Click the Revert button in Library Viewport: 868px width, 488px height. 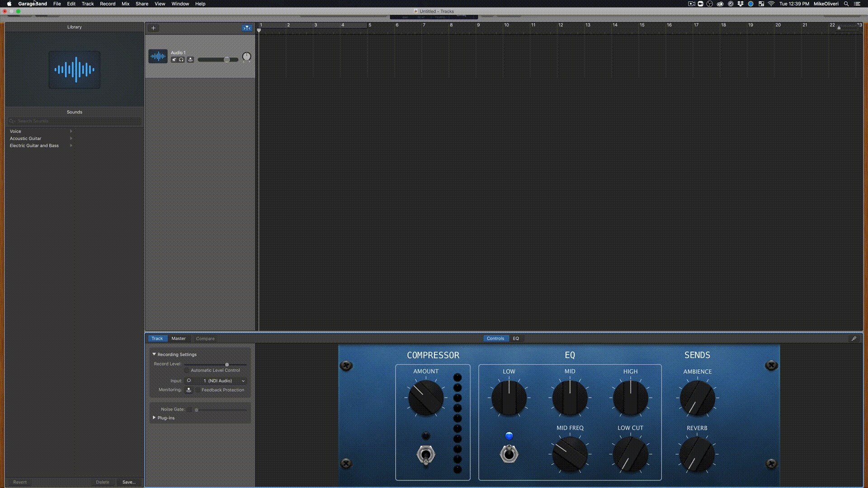(x=20, y=482)
